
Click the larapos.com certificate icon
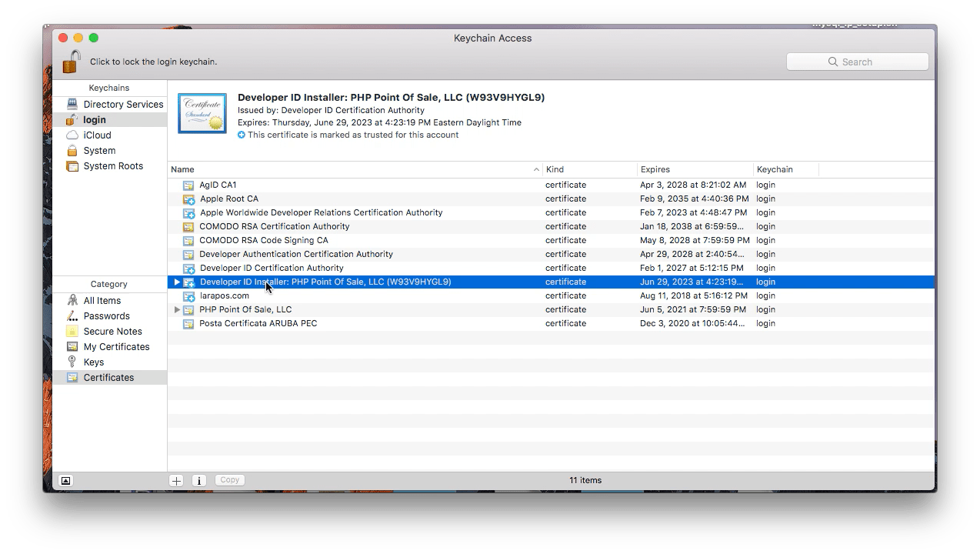tap(188, 295)
